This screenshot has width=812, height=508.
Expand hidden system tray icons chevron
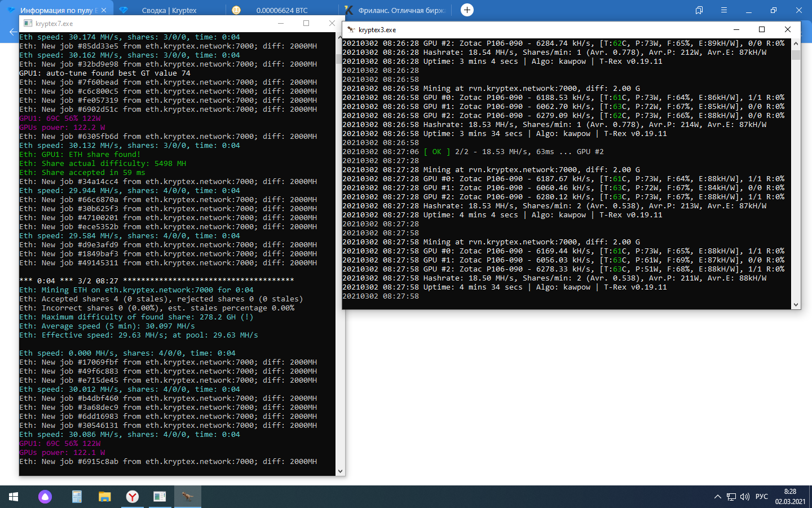pyautogui.click(x=717, y=497)
